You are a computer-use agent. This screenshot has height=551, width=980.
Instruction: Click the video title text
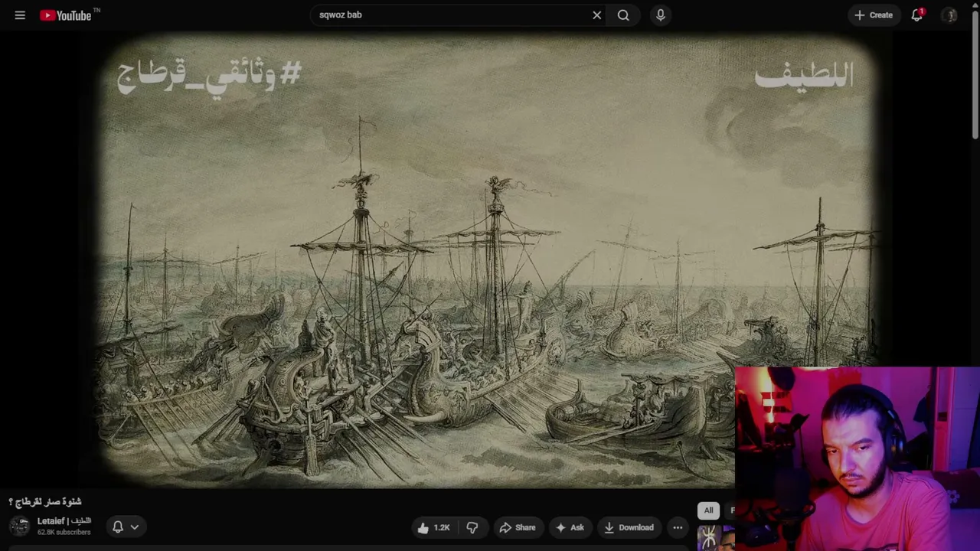point(45,502)
